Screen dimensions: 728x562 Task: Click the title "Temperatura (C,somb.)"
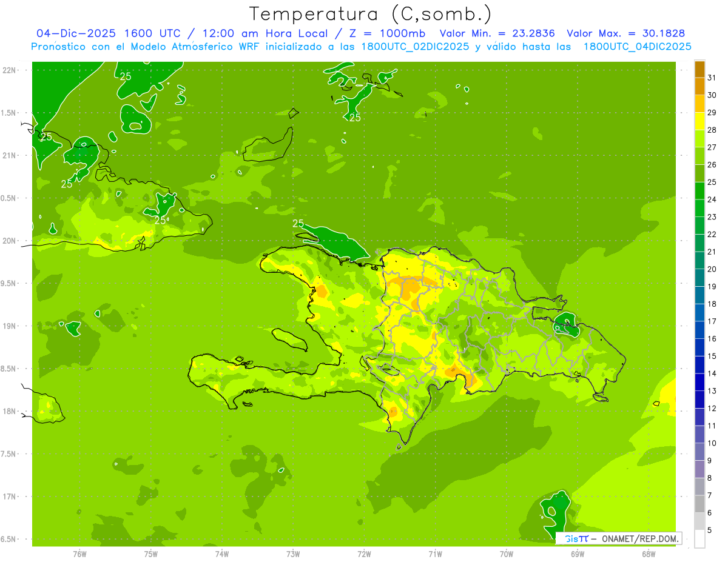371,14
